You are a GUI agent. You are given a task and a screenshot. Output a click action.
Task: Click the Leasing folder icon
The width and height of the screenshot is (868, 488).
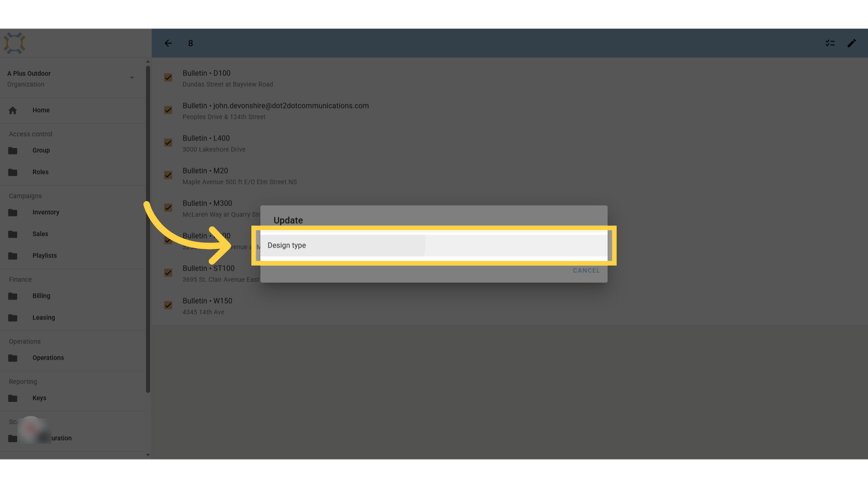[13, 318]
